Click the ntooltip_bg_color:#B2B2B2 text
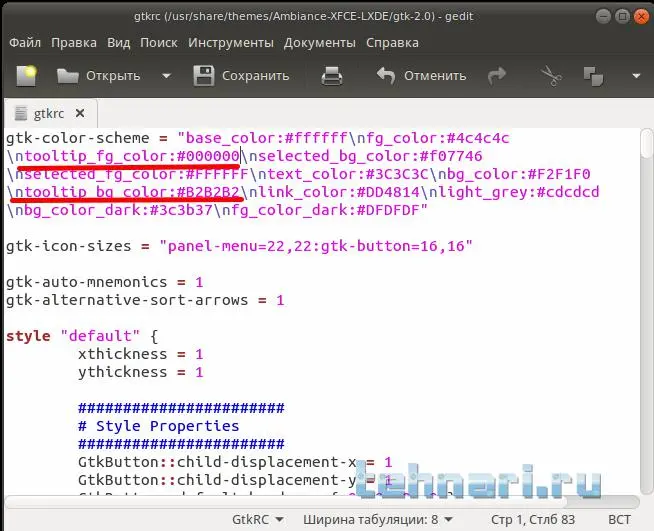 (x=127, y=192)
